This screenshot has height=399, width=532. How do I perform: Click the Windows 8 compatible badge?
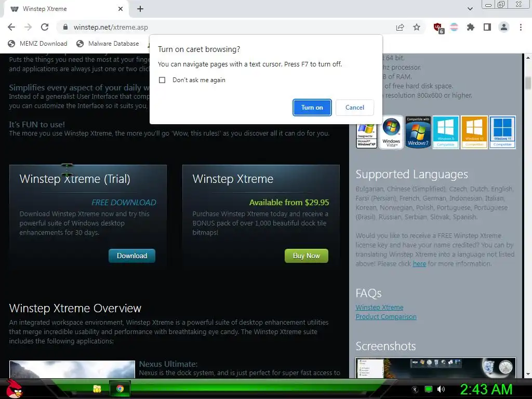point(445,132)
